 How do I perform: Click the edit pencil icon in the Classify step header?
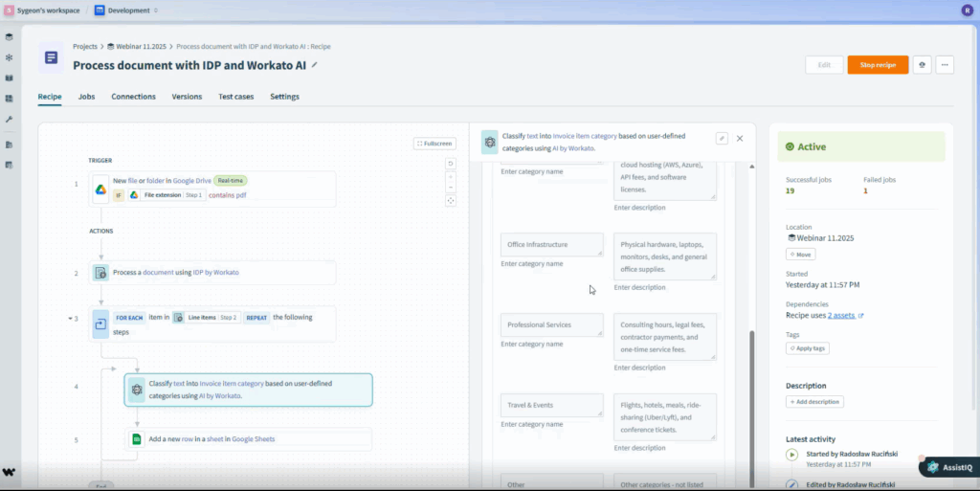pyautogui.click(x=722, y=139)
